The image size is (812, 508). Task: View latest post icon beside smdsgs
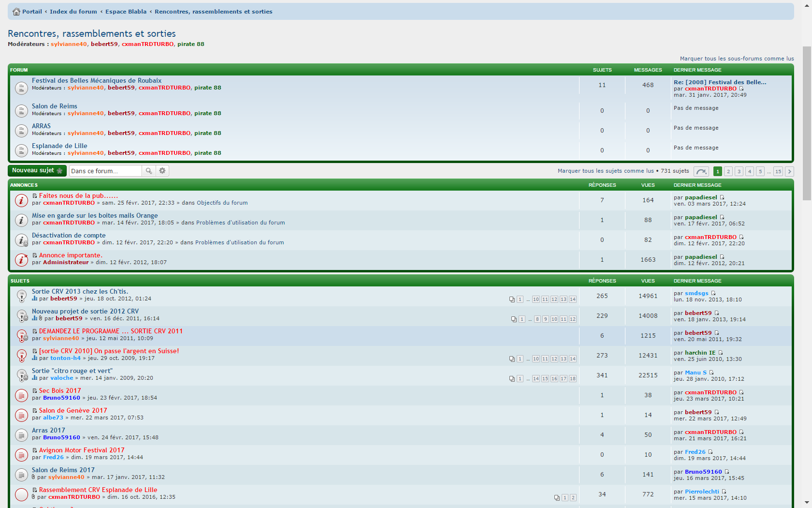[x=713, y=293]
